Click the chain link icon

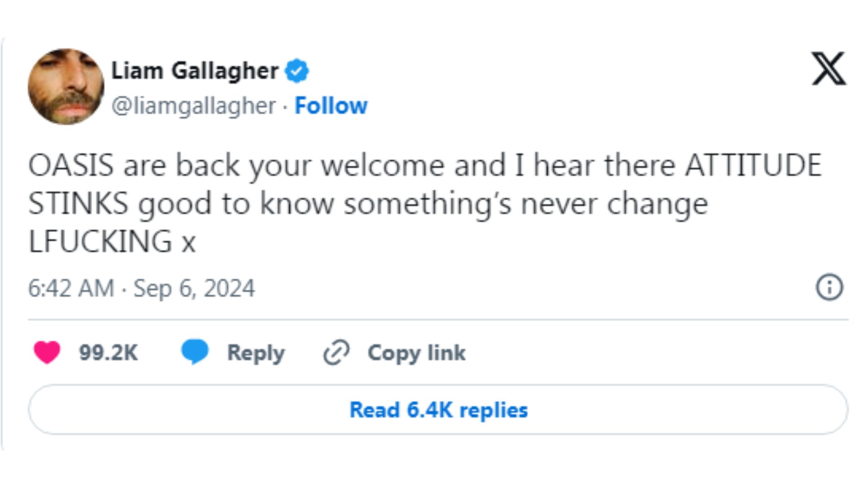pos(336,352)
